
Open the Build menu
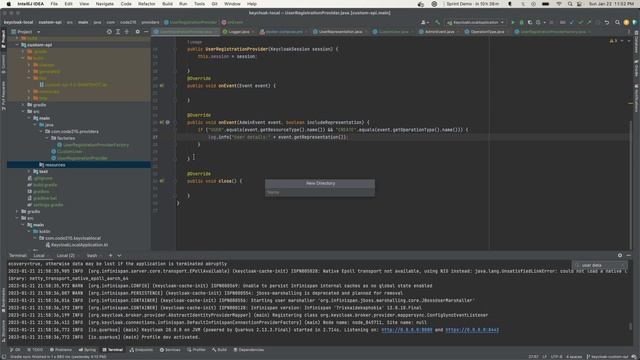[x=167, y=4]
